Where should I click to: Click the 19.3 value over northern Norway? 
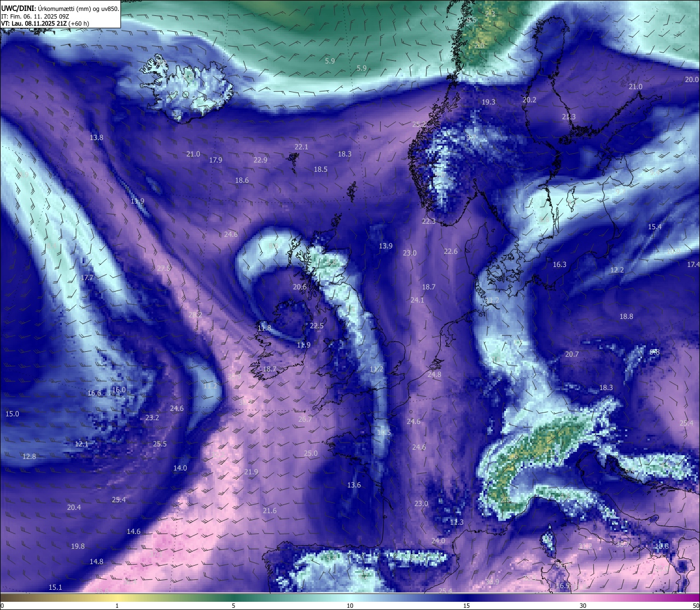(x=488, y=102)
